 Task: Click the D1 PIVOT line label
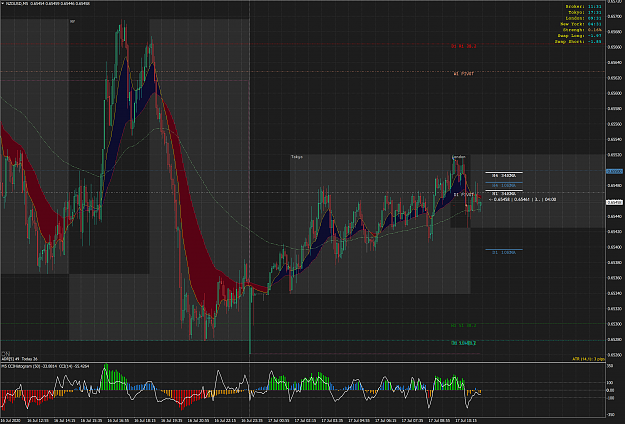464,195
